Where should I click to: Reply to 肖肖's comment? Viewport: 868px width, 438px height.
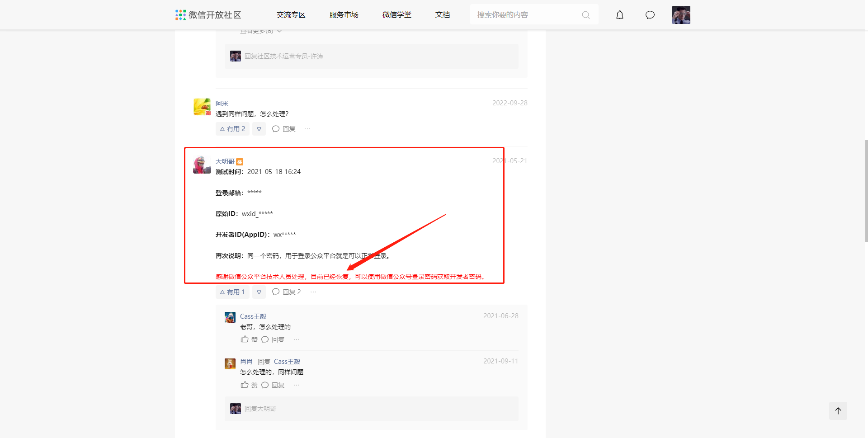(x=273, y=385)
